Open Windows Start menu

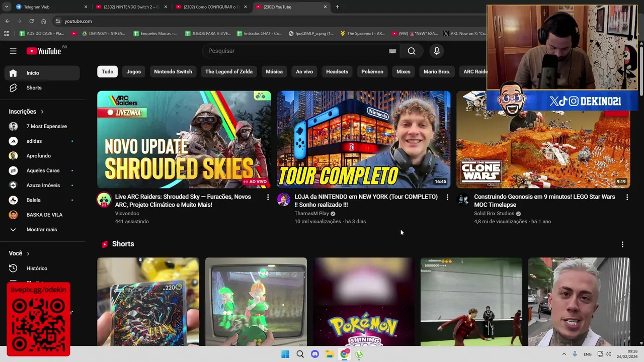pyautogui.click(x=285, y=354)
